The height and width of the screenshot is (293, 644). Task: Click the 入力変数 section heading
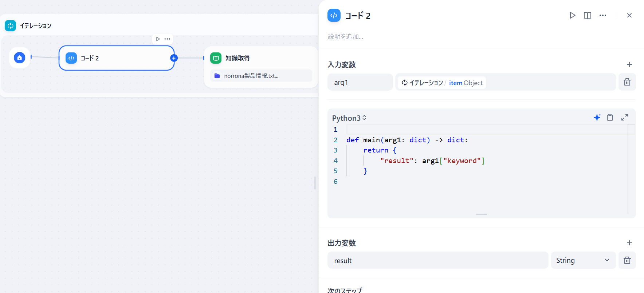342,64
